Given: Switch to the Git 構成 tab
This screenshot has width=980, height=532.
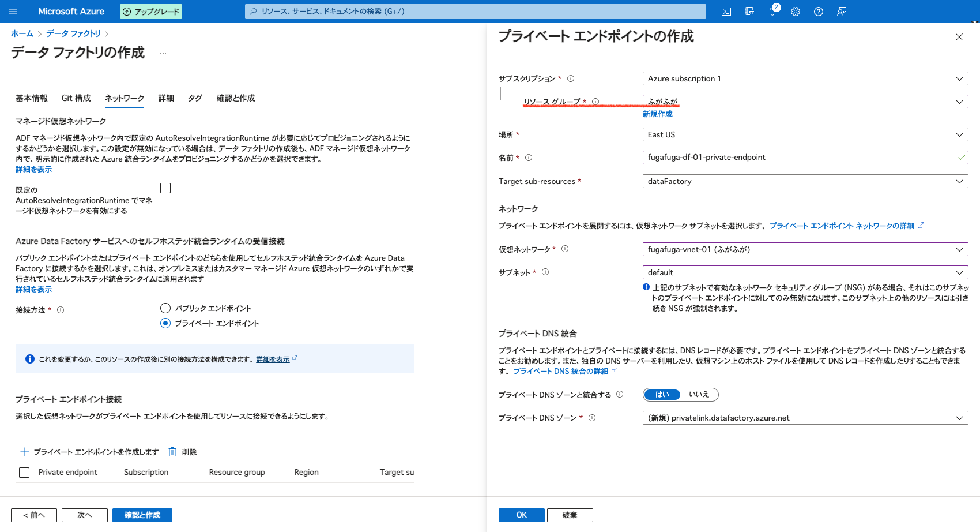Looking at the screenshot, I should [x=76, y=98].
